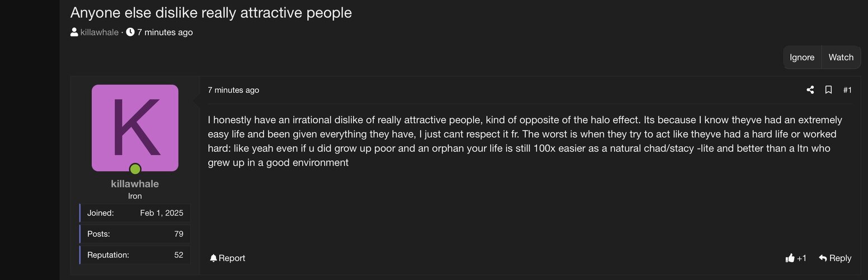
Task: Click the post's "7 minutes ago" timestamp
Action: pos(233,90)
